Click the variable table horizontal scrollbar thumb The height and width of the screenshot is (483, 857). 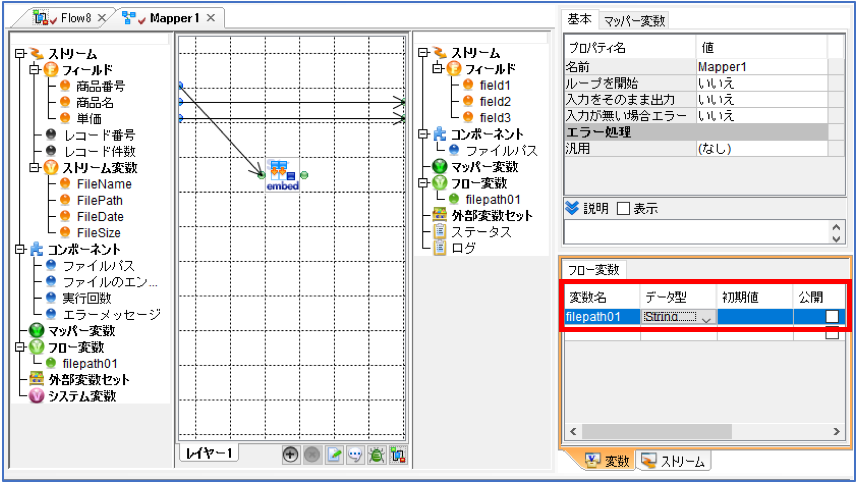click(x=656, y=431)
